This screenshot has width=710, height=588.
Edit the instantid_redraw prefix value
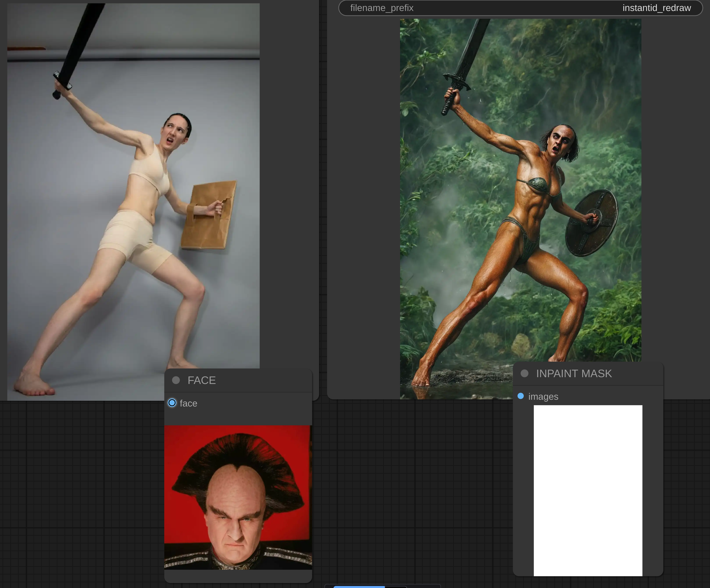coord(656,8)
